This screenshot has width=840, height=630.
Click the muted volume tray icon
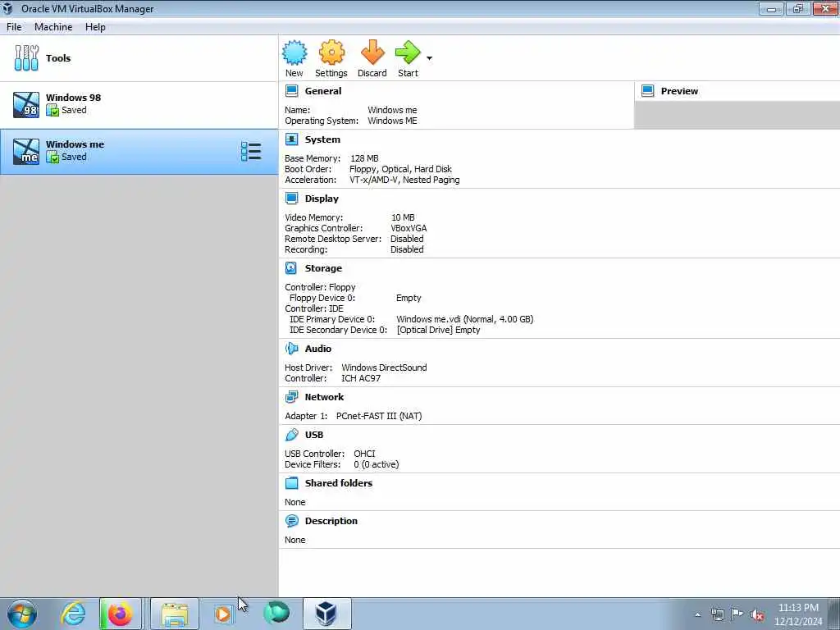click(x=757, y=615)
